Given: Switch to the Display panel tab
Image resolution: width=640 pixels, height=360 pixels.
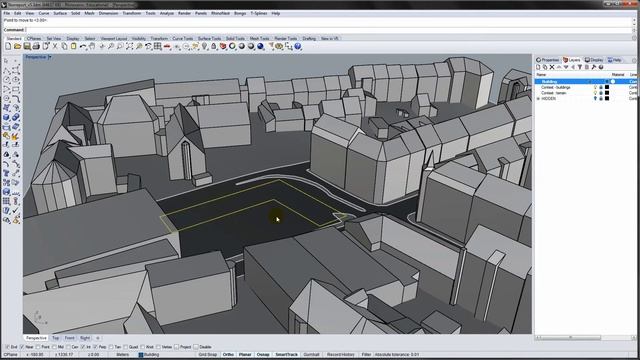Looking at the screenshot, I should click(x=594, y=60).
